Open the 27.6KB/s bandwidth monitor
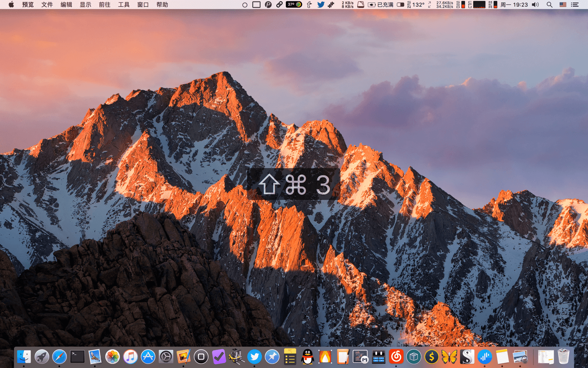588x368 pixels. click(x=444, y=4)
